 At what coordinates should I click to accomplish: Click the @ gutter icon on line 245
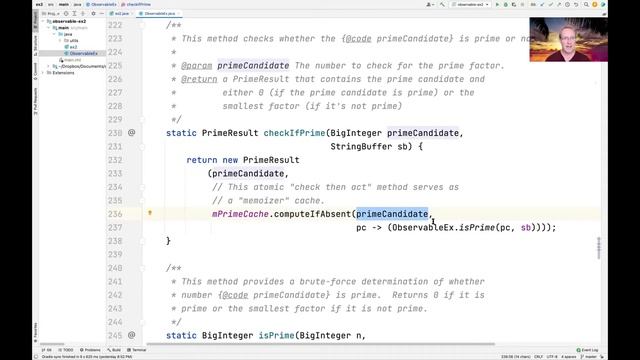point(131,335)
